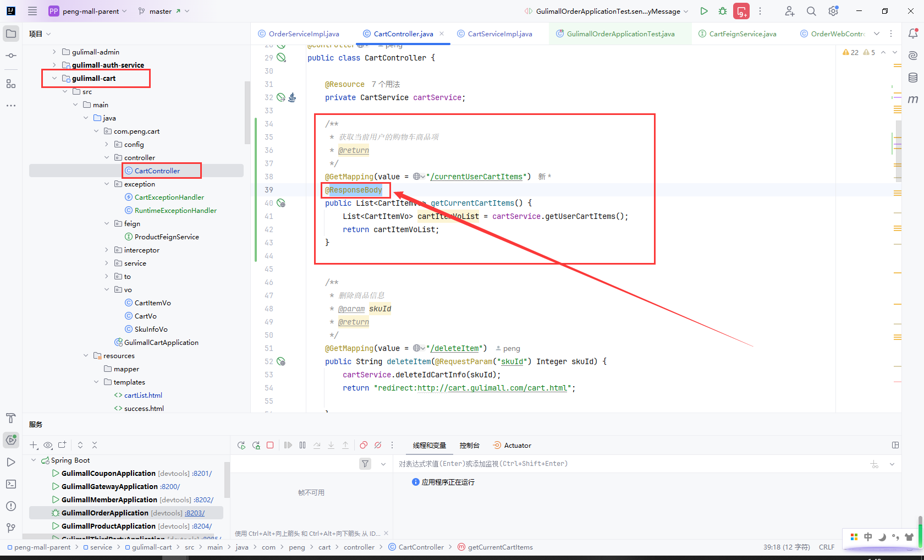The width and height of the screenshot is (924, 560).
Task: Switch to the 控制台 console tab
Action: pos(470,445)
